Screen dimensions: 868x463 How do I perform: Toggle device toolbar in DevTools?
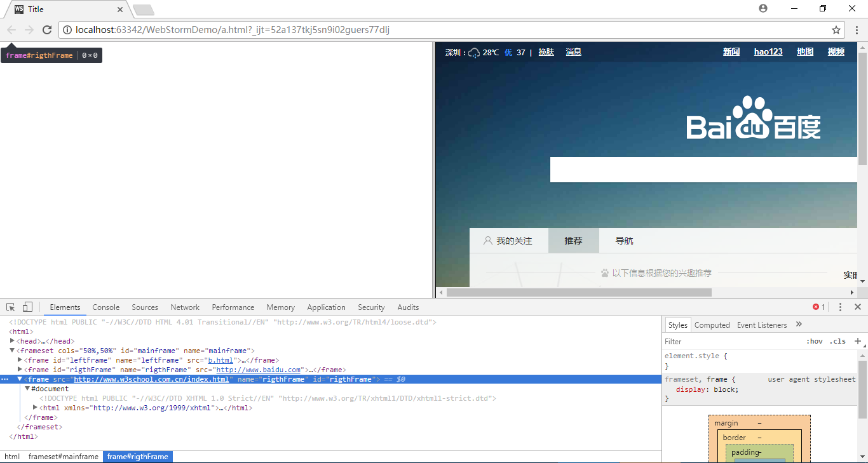(x=27, y=307)
